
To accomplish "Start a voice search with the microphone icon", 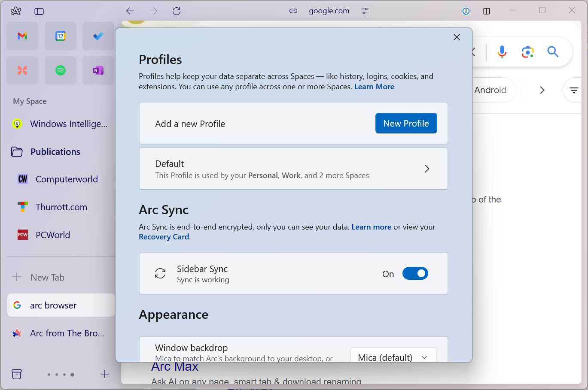I will click(x=501, y=51).
